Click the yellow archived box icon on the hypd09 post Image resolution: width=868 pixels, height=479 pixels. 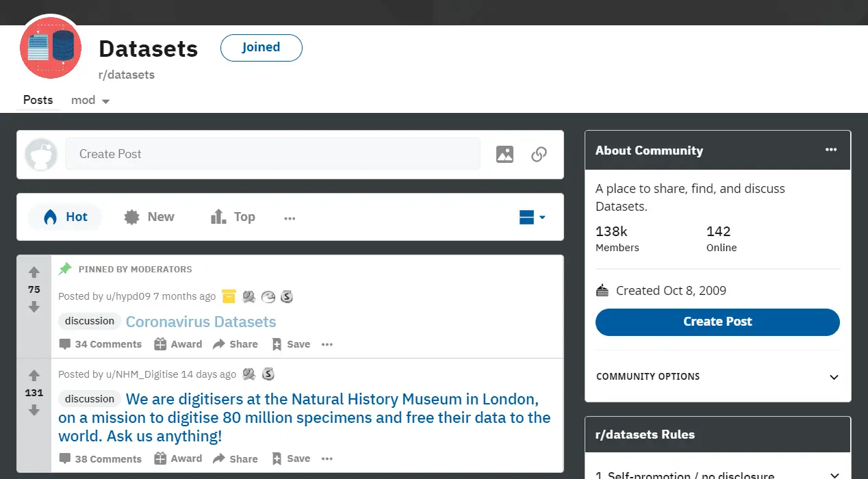point(229,296)
